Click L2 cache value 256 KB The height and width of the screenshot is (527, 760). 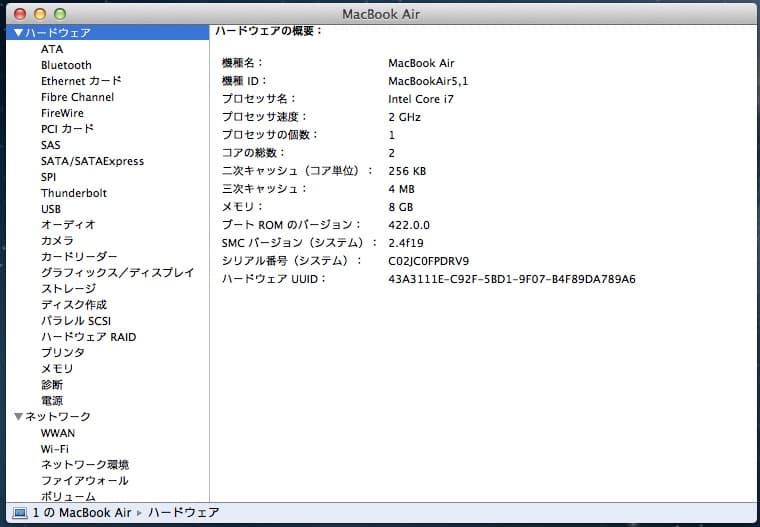[x=407, y=171]
